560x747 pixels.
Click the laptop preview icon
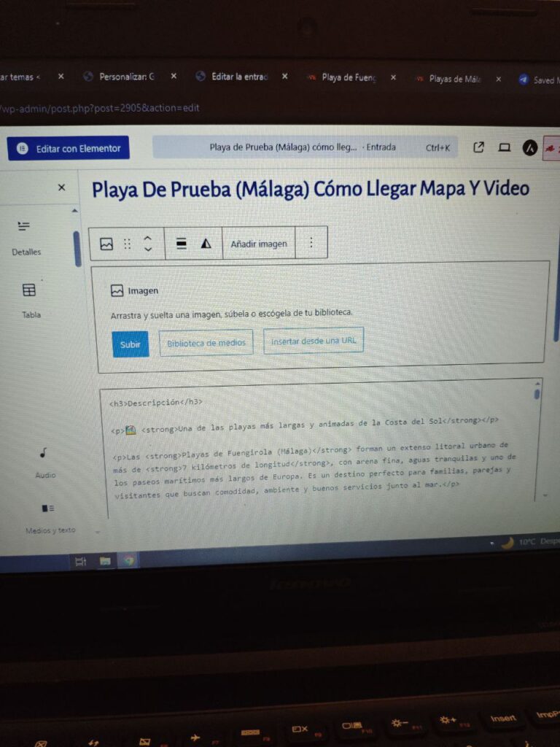coord(505,147)
